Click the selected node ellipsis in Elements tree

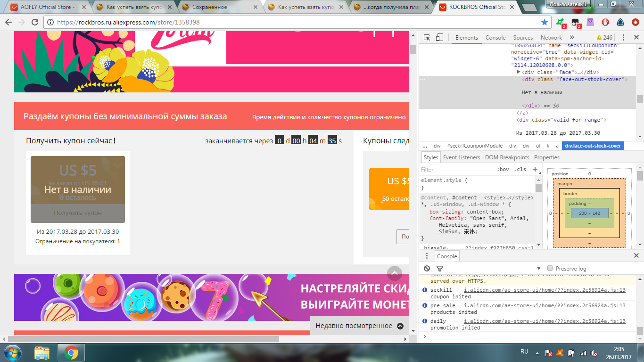pos(423,79)
